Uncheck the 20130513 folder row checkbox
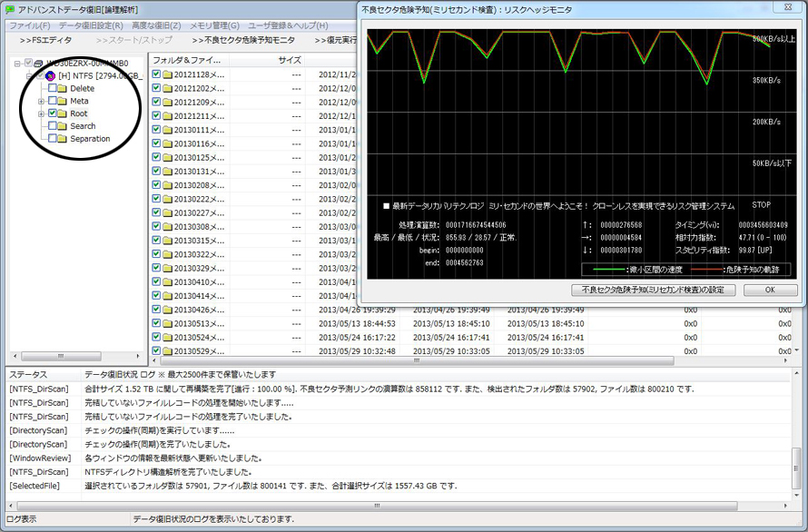808x532 pixels. [156, 323]
